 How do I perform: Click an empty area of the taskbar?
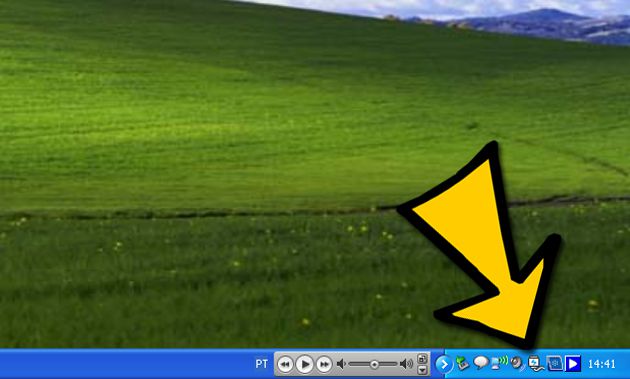(x=121, y=364)
